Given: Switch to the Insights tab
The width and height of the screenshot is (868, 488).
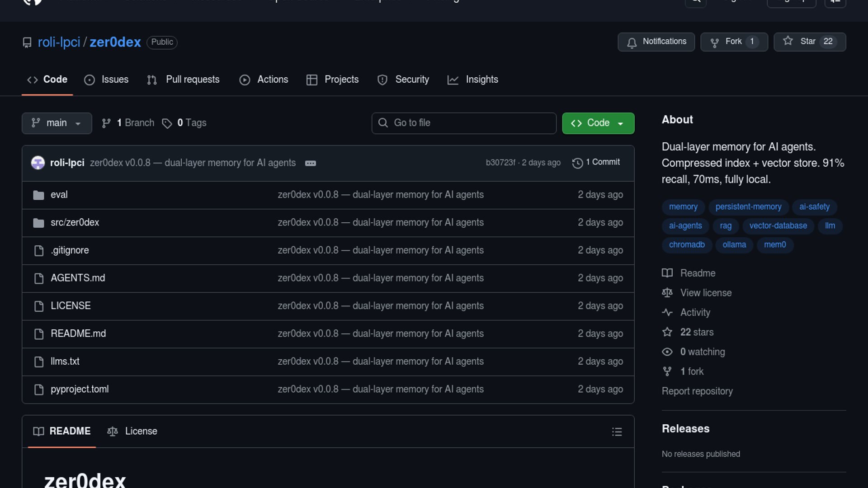Looking at the screenshot, I should pos(473,80).
